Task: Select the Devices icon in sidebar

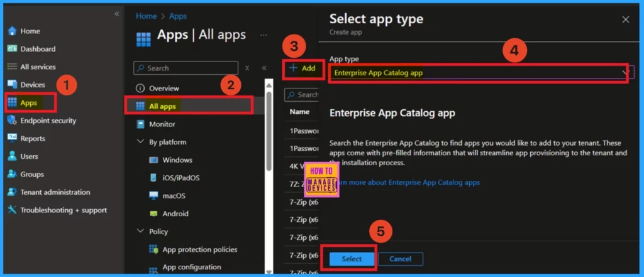Action: click(12, 85)
